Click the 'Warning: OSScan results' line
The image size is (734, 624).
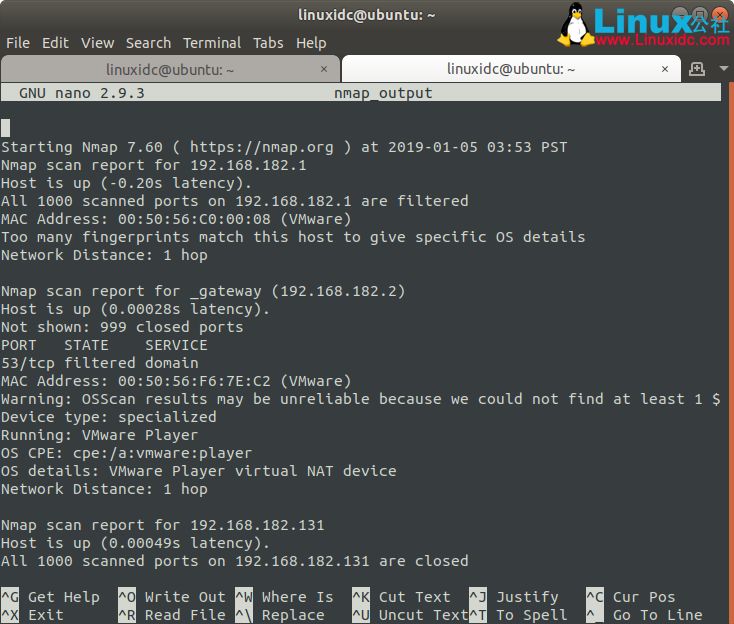coord(360,399)
